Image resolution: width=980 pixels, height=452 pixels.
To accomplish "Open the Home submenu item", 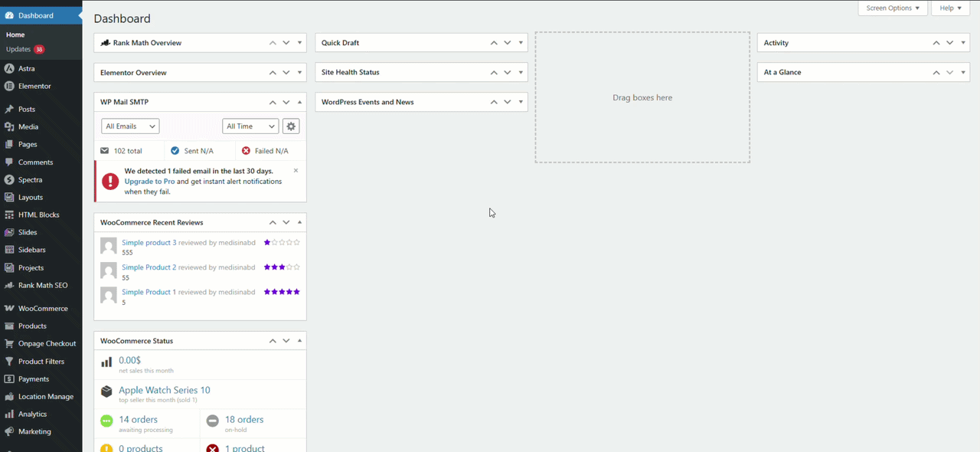I will (x=15, y=34).
